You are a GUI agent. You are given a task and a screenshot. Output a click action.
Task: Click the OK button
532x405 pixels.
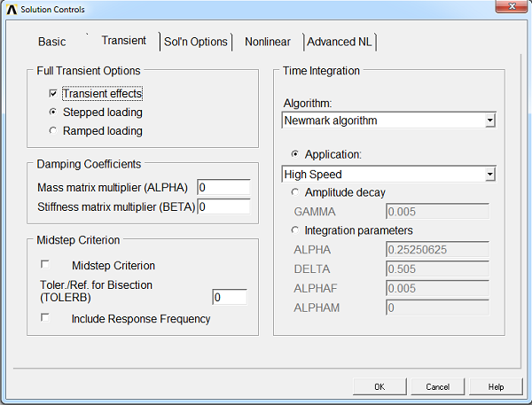pyautogui.click(x=379, y=386)
